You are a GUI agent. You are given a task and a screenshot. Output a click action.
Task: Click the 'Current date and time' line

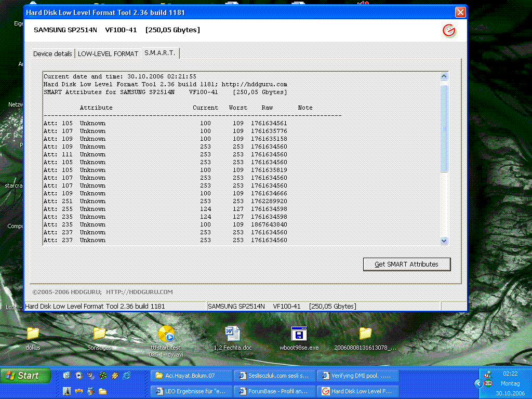click(x=120, y=76)
